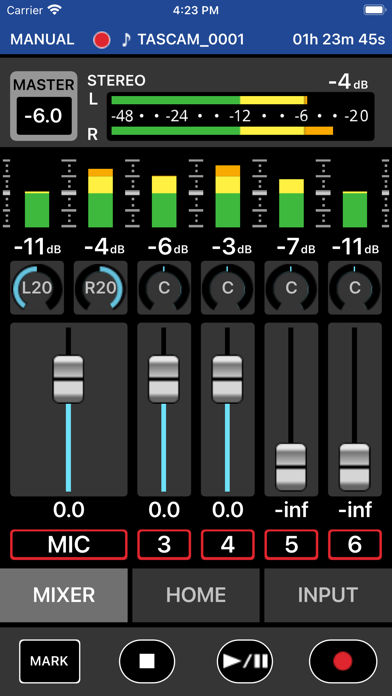Toggle the MIC track arm button
Viewport: 392px width, 696px height.
point(69,544)
